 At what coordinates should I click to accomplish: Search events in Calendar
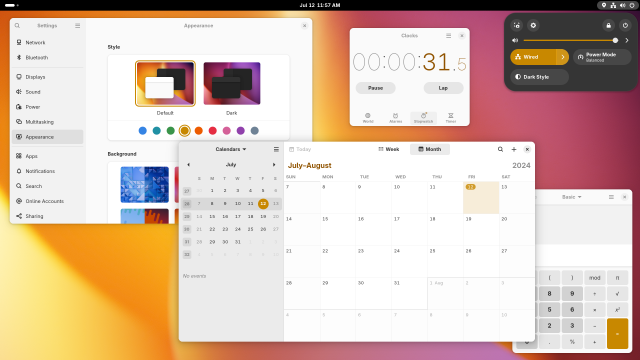pyautogui.click(x=500, y=149)
